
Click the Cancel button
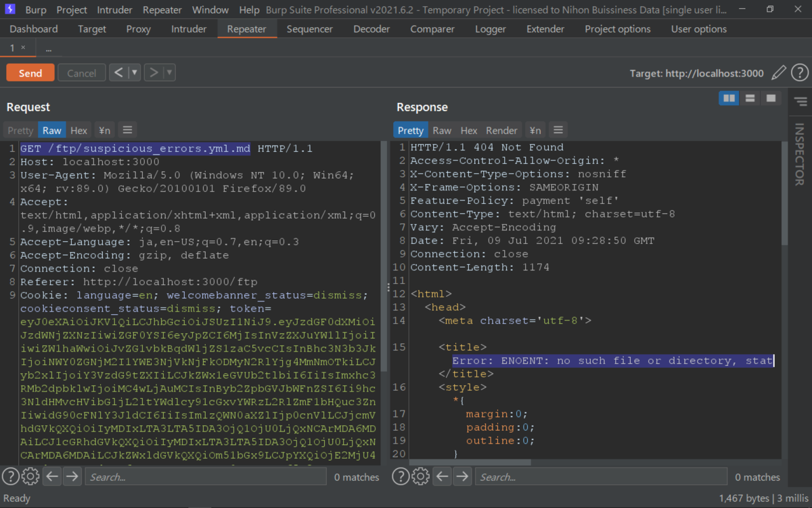[81, 73]
